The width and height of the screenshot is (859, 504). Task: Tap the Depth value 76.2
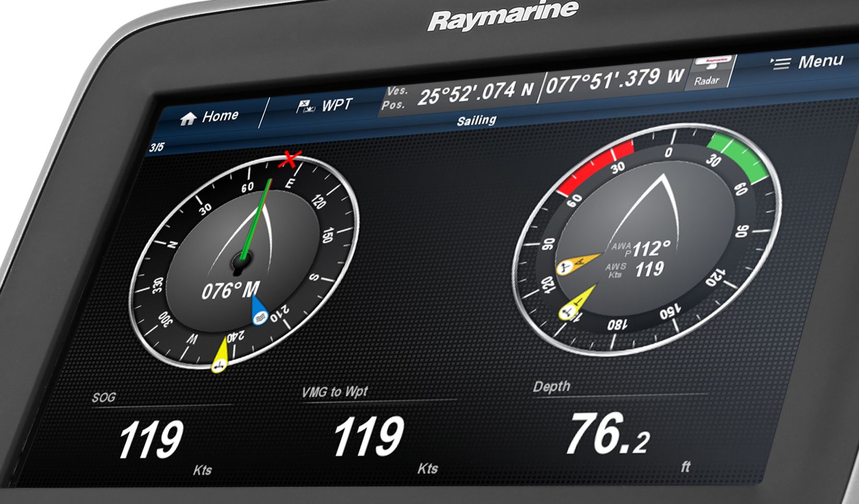(x=608, y=434)
